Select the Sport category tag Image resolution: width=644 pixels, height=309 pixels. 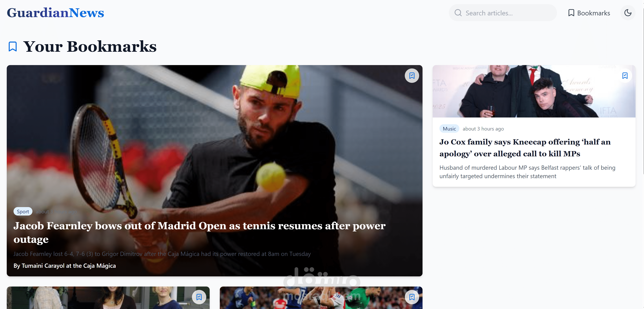pos(23,211)
